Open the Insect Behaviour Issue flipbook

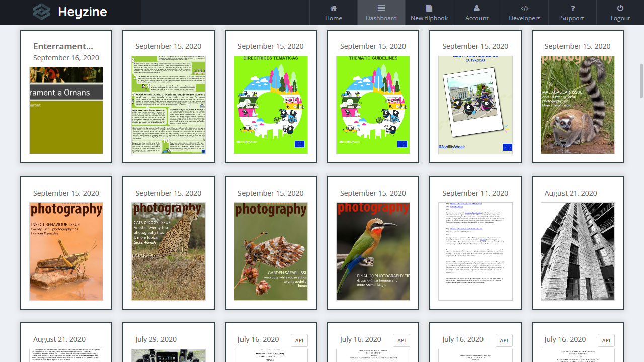pos(66,251)
